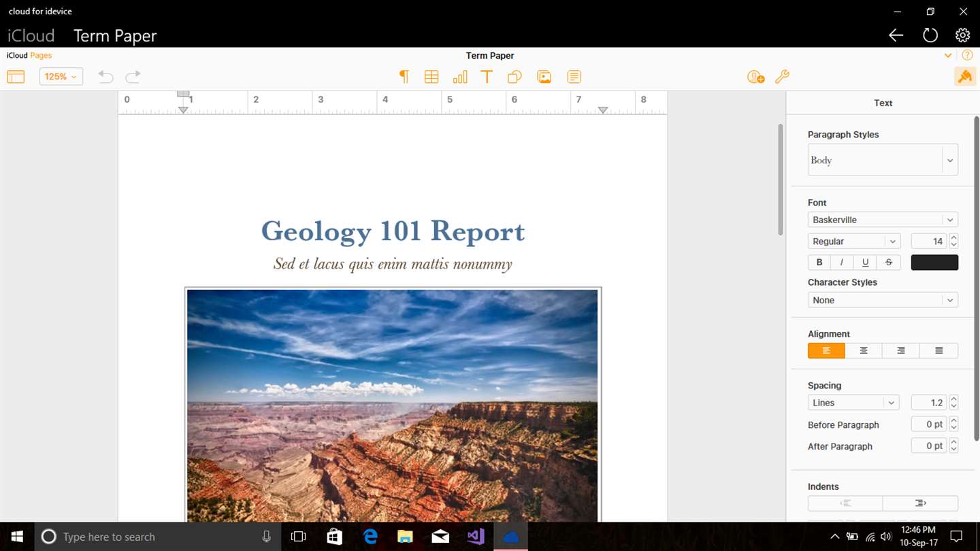
Task: Enable underline formatting
Action: [865, 263]
